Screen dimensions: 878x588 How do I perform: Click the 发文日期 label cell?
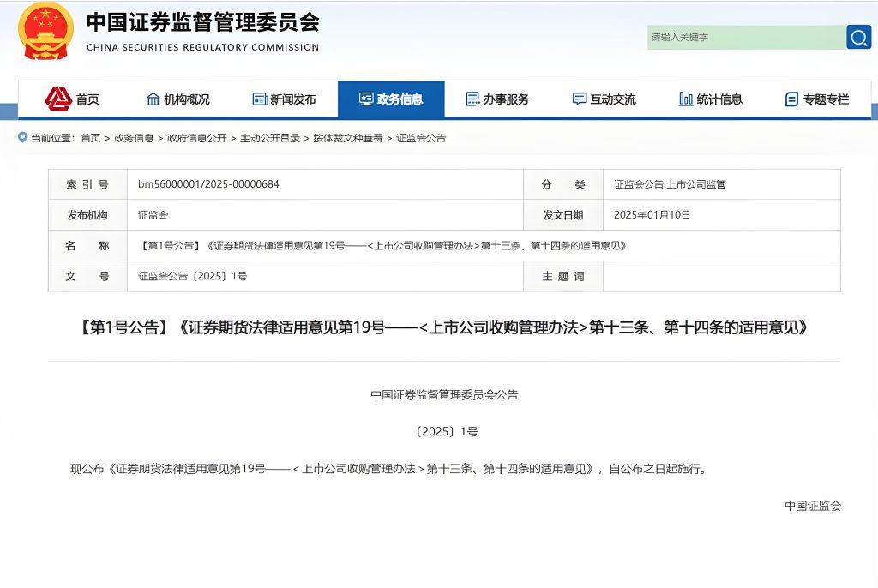(563, 215)
